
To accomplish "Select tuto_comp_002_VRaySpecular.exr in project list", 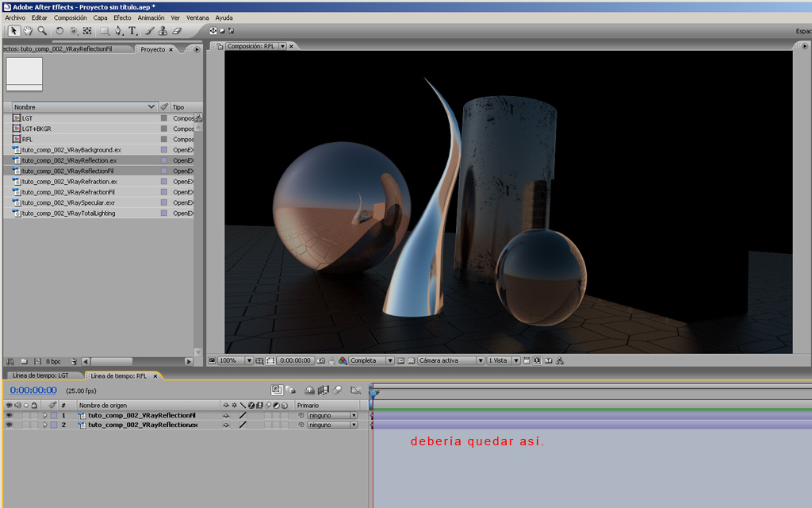I will (x=68, y=202).
